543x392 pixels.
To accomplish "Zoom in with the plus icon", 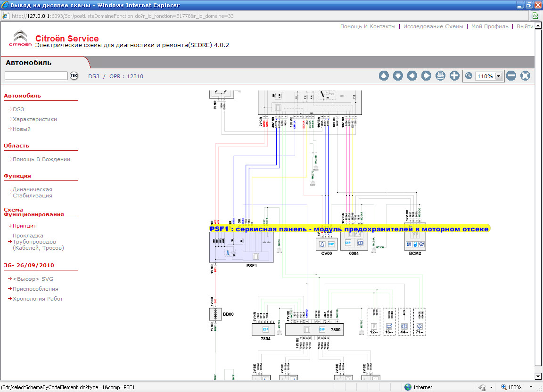I will point(455,76).
